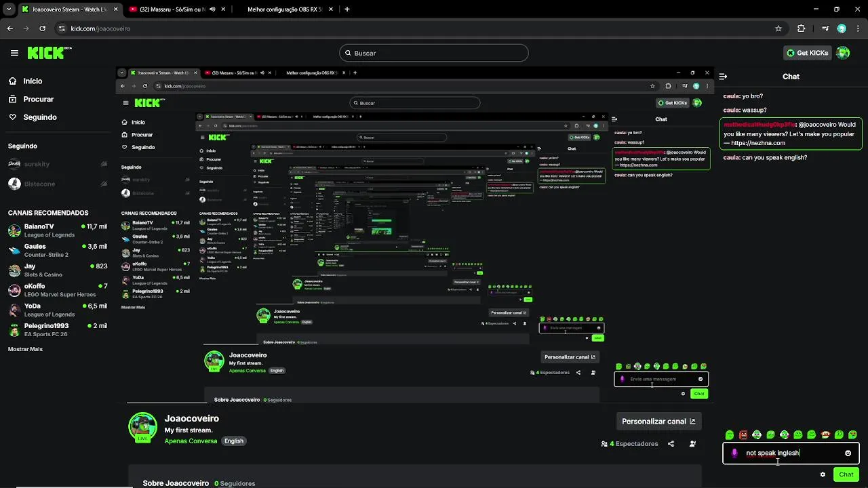This screenshot has height=488, width=868.
Task: Select Procurar in the sidebar menu
Action: (39, 99)
